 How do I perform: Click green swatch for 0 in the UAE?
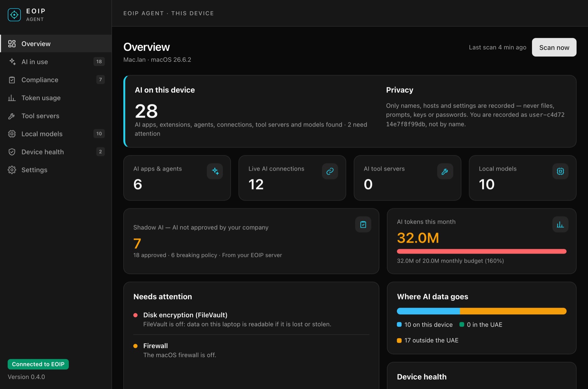click(x=462, y=325)
